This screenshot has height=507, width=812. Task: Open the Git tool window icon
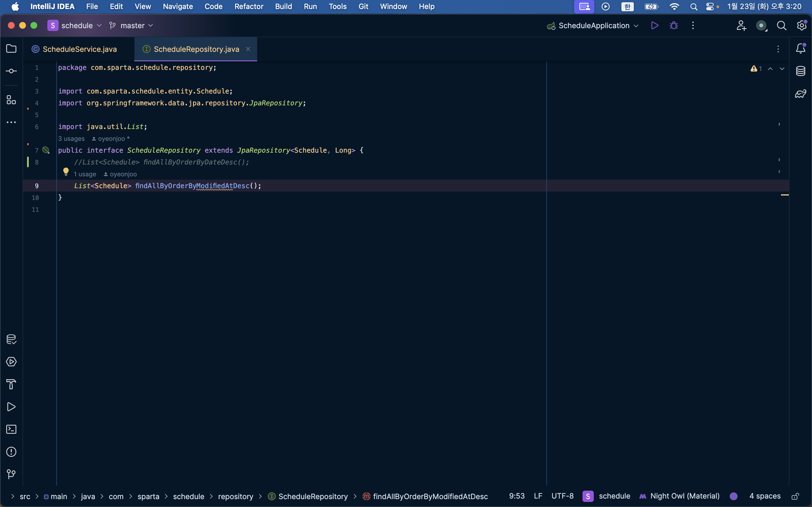(x=11, y=474)
